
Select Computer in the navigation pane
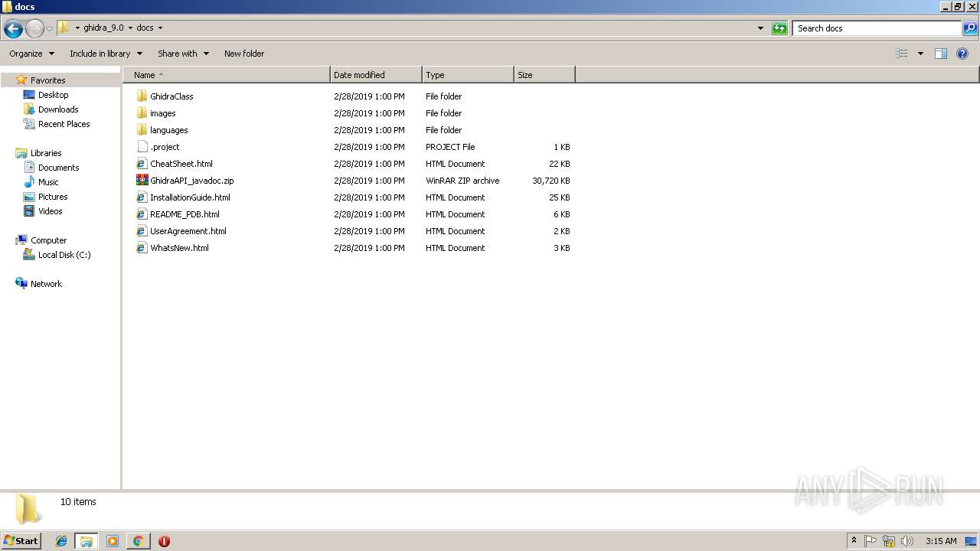(48, 240)
